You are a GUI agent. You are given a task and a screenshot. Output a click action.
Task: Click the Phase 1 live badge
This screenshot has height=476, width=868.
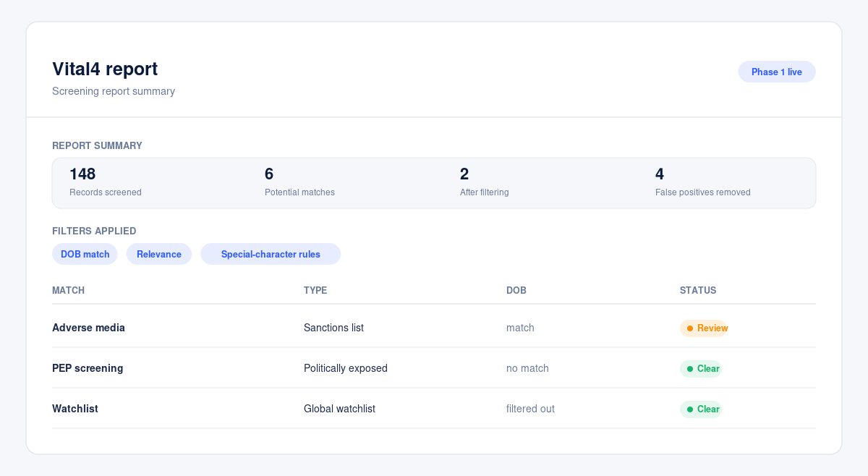(777, 72)
